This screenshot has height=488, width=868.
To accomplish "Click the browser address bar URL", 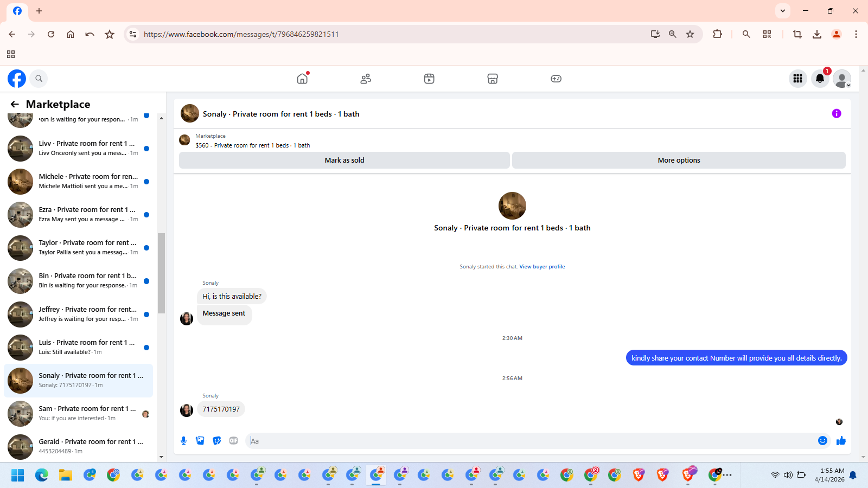I will pos(241,34).
